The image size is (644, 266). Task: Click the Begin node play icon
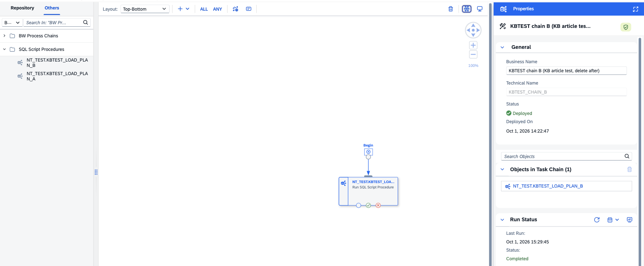tap(368, 152)
